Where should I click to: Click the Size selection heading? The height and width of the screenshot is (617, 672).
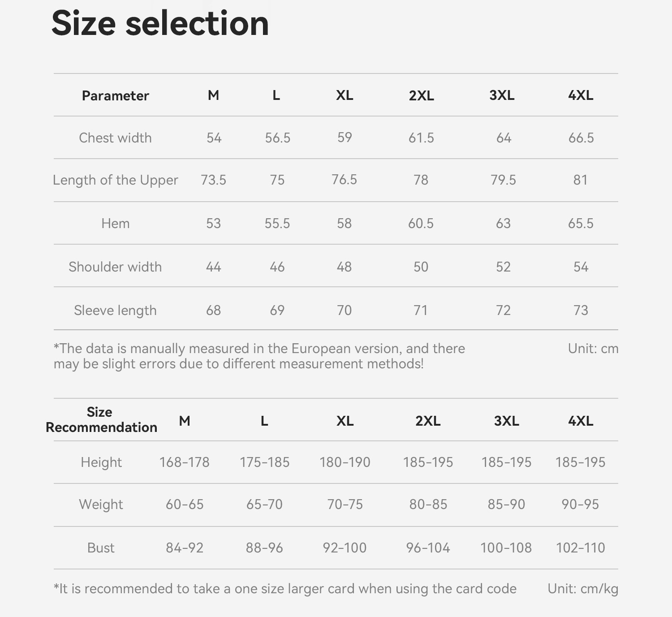[x=160, y=24]
